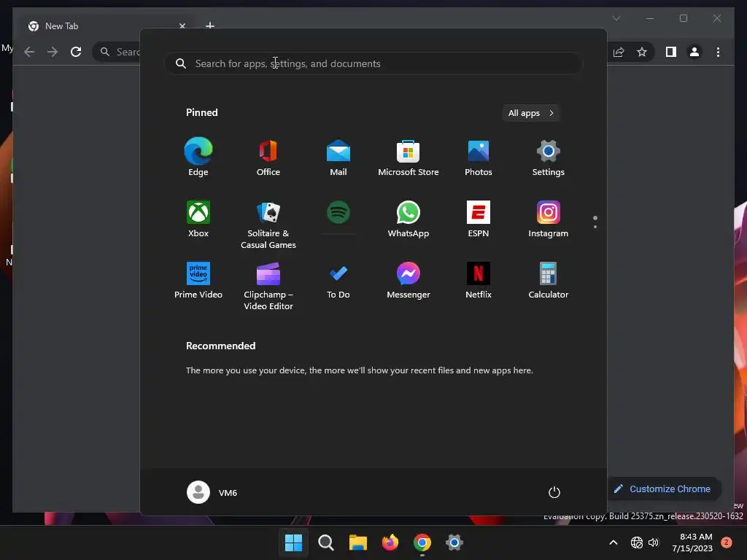Open Chrome's tab search chevron
Screen dimensions: 747x560
point(616,18)
